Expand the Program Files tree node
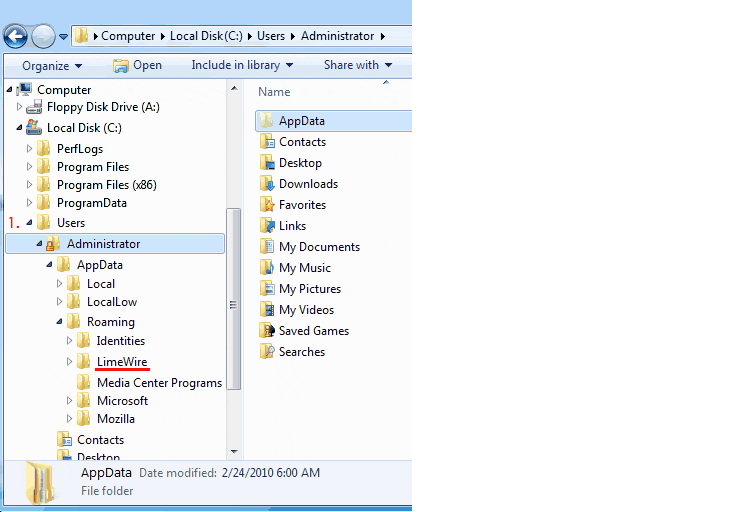732x512 pixels. (x=29, y=167)
